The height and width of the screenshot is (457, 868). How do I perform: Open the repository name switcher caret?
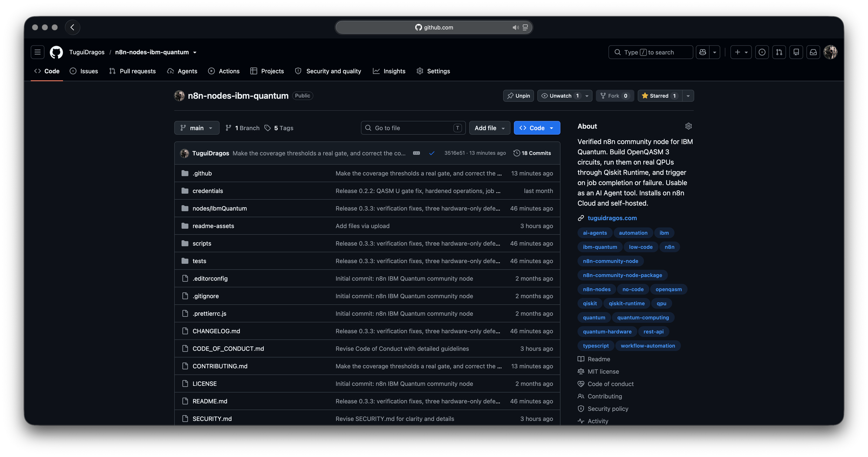[195, 53]
